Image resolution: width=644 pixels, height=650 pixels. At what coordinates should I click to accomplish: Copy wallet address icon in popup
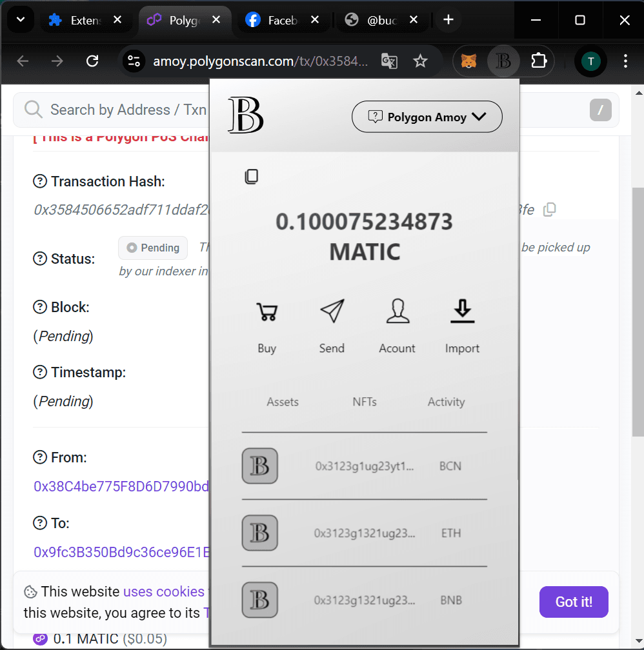coord(252,177)
